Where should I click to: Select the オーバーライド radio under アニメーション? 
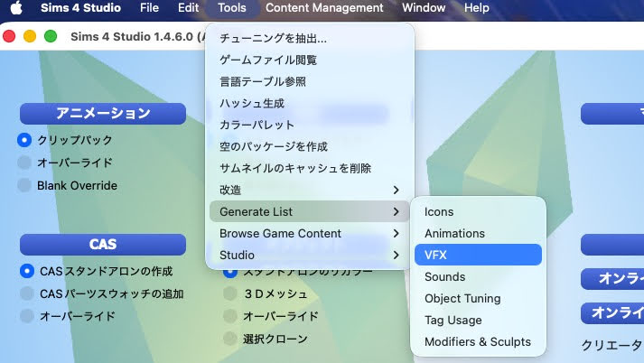[24, 163]
